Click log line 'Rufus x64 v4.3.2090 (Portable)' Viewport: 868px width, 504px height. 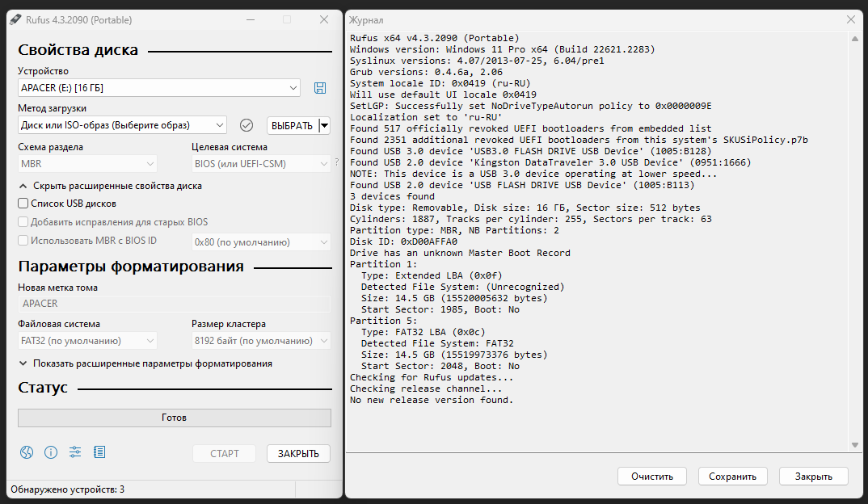click(x=435, y=38)
